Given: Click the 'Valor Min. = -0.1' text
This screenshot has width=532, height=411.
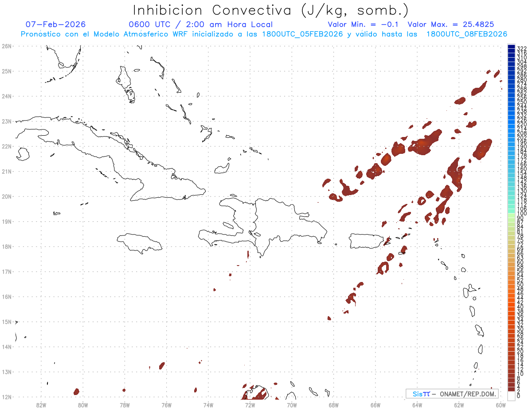Looking at the screenshot, I should coord(363,24).
